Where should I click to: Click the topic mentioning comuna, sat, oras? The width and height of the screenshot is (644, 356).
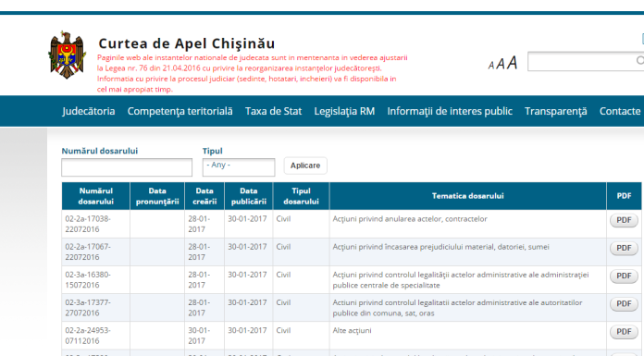point(457,308)
